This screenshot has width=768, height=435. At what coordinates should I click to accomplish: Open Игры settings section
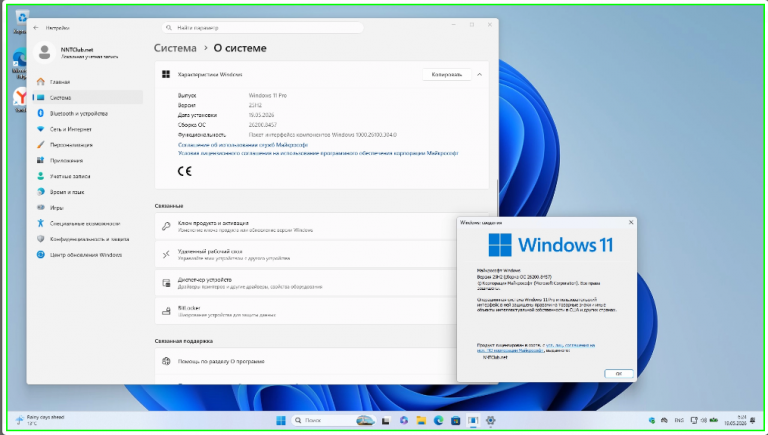88,208
